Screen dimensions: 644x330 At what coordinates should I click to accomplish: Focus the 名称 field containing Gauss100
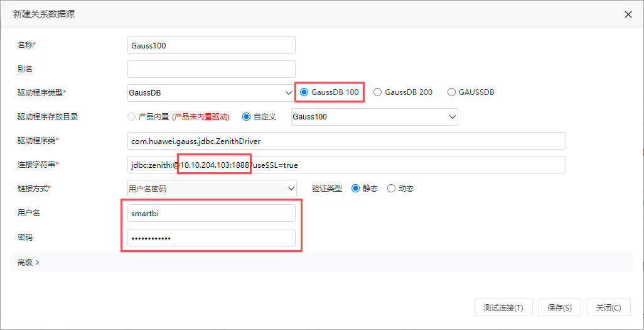212,45
